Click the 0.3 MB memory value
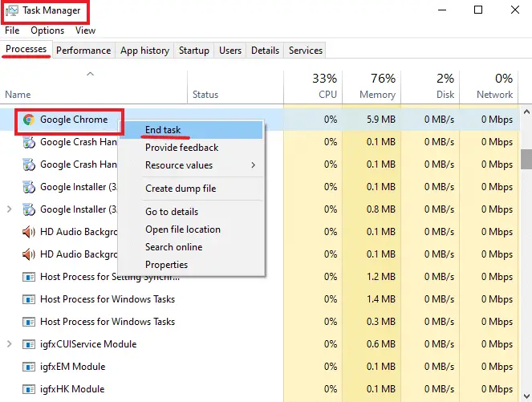The width and height of the screenshot is (532, 402). pos(380,322)
